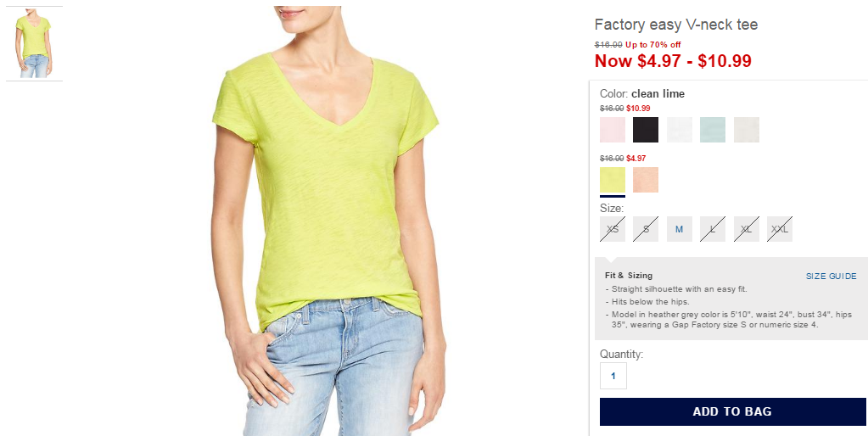
Task: Select the light pink color swatch
Action: (x=613, y=130)
